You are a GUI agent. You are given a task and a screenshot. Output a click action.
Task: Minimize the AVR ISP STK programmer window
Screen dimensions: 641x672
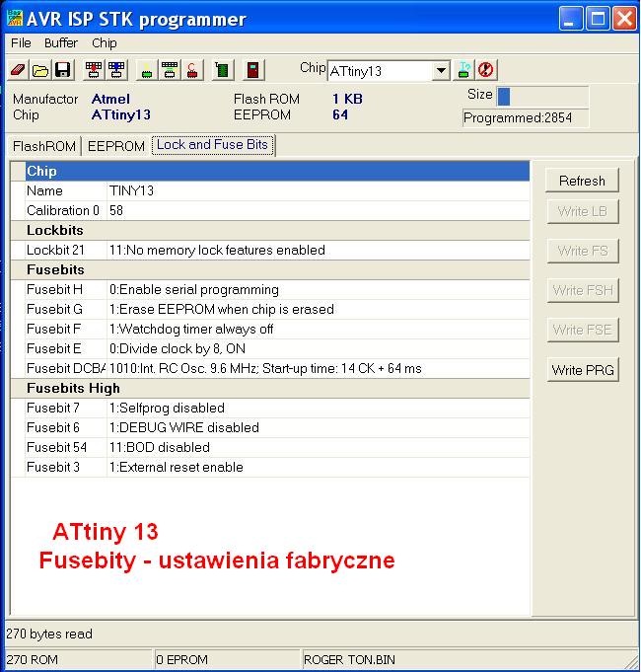[x=571, y=19]
